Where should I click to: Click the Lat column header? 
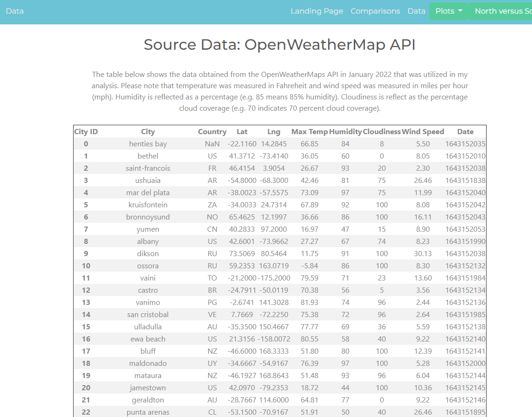[242, 131]
